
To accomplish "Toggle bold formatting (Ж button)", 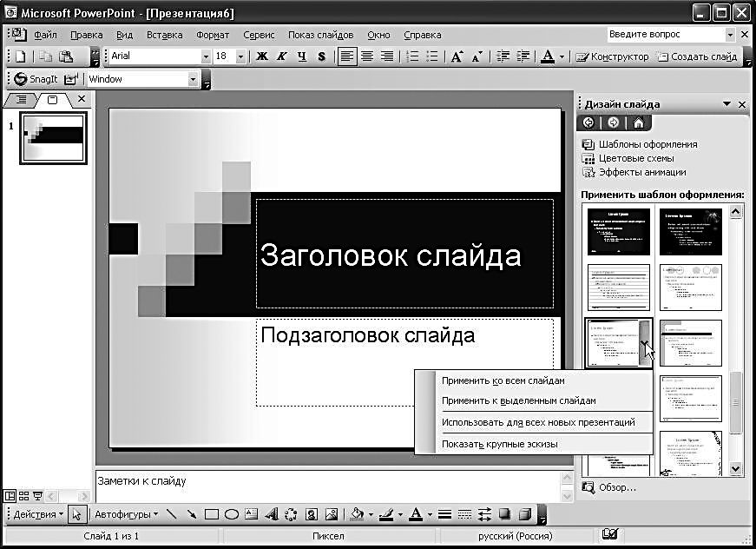I will coord(262,56).
